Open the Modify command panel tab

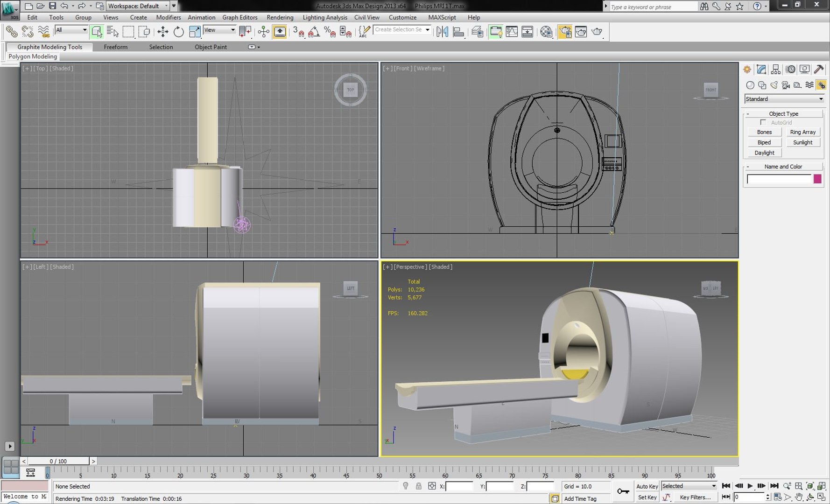point(761,70)
